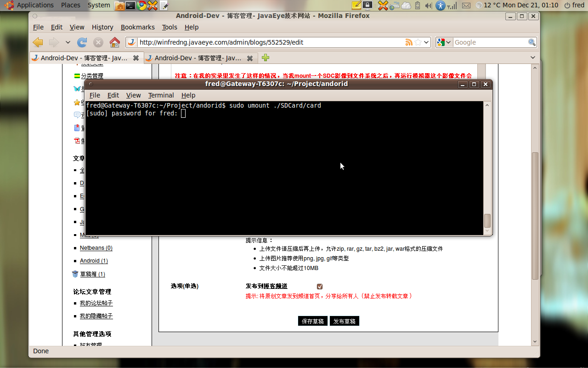The image size is (588, 368).
Task: Bookmark this page with the star icon
Action: tap(418, 42)
